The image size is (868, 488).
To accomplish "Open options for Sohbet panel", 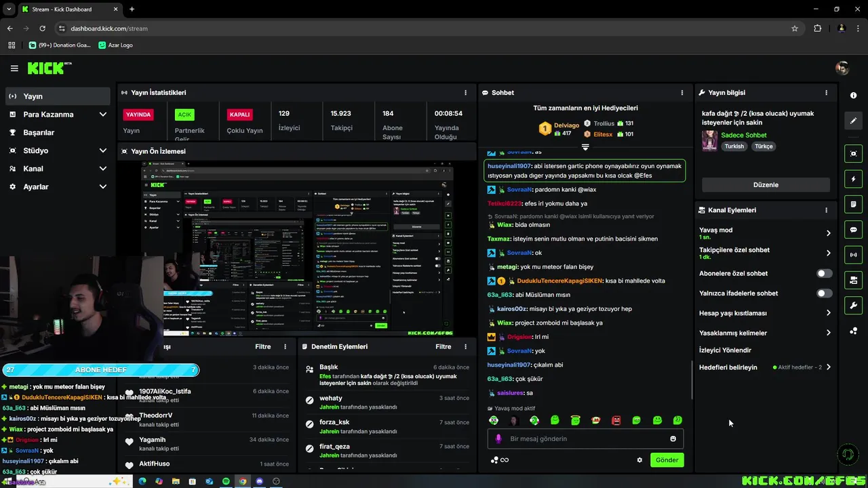I will click(682, 93).
